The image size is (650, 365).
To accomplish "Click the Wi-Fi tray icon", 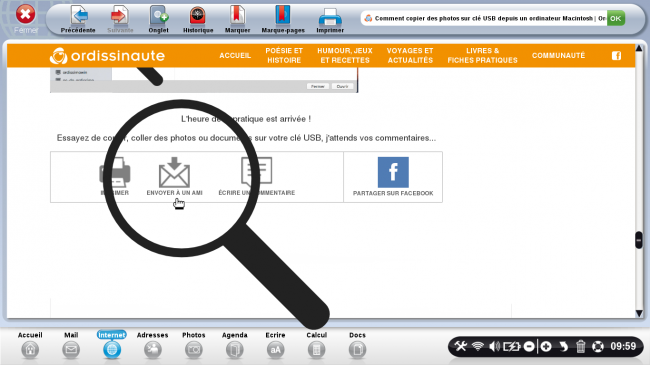I will tap(478, 346).
